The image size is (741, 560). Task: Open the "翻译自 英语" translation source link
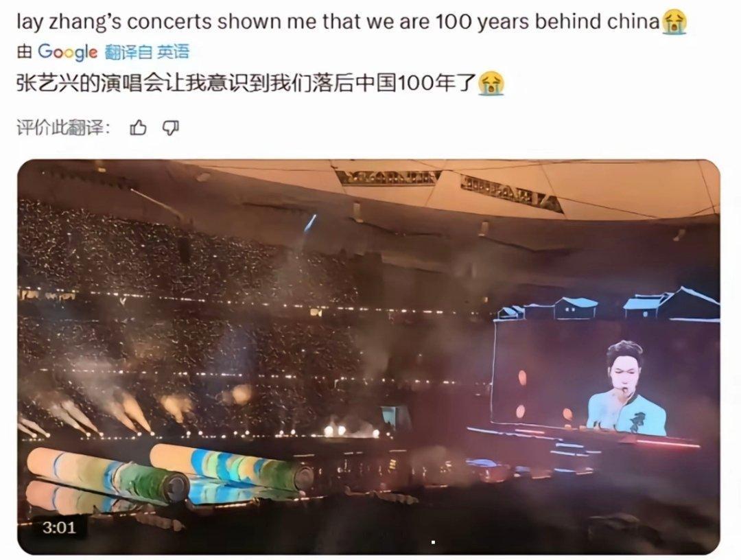[x=147, y=52]
